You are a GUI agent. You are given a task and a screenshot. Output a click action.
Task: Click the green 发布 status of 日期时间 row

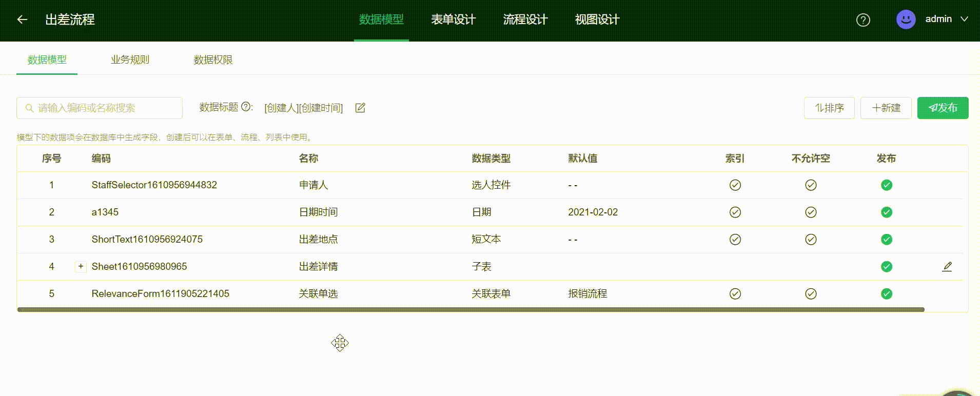(x=887, y=212)
